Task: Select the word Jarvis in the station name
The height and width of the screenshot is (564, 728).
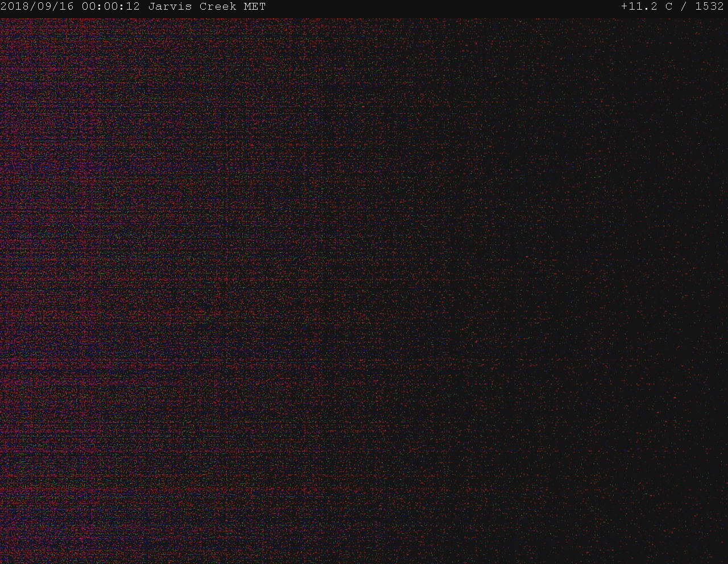Action: pos(170,7)
